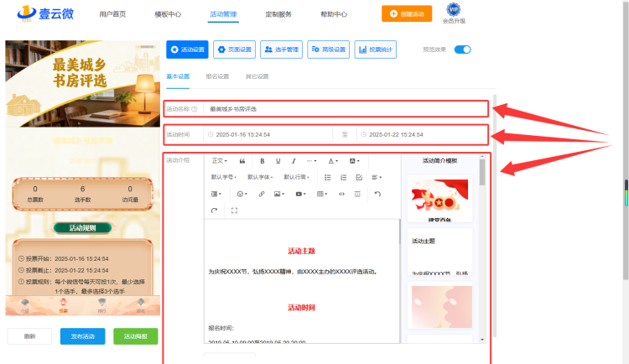Toggle bold formatting in editor
This screenshot has height=364, width=629.
(x=262, y=161)
